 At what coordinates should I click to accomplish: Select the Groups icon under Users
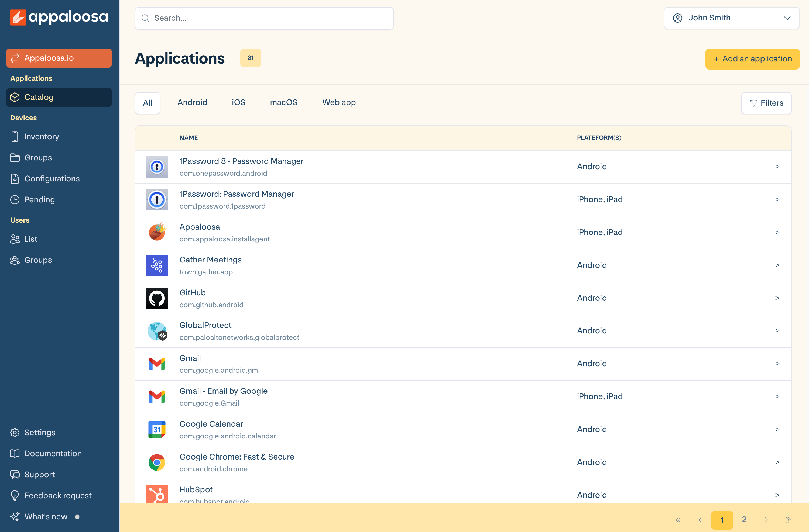(x=15, y=260)
